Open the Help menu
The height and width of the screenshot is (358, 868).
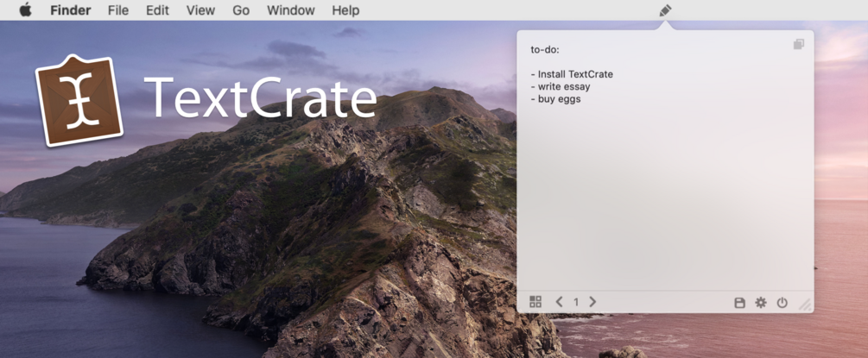tap(345, 10)
